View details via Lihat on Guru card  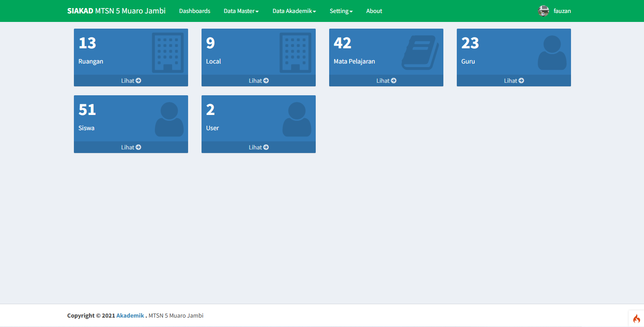tap(514, 81)
